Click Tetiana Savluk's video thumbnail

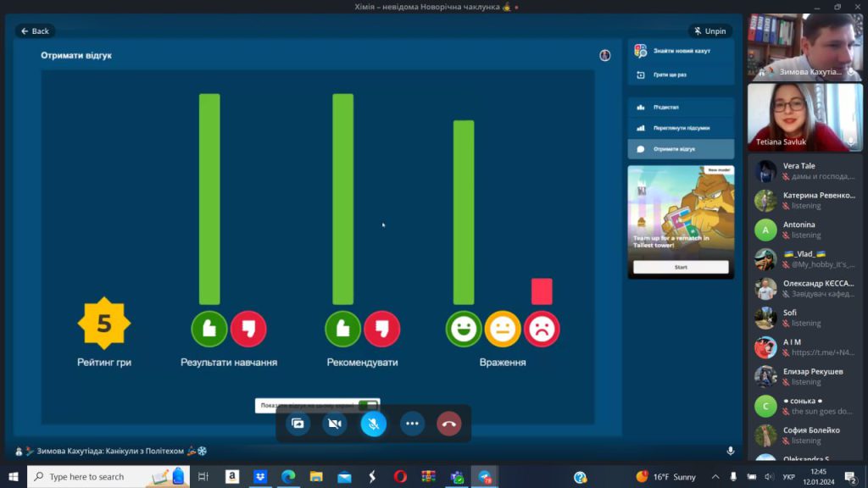point(804,117)
